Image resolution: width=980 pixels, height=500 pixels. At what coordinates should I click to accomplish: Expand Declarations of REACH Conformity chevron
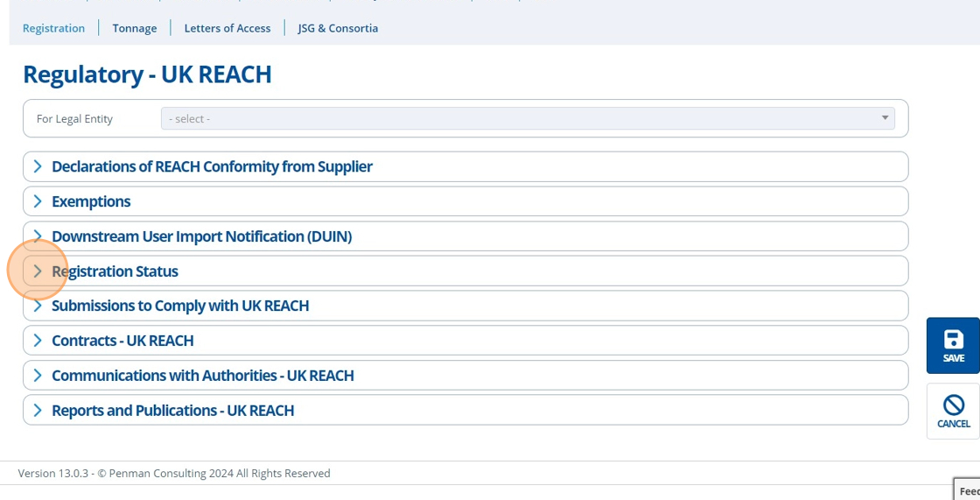(38, 166)
